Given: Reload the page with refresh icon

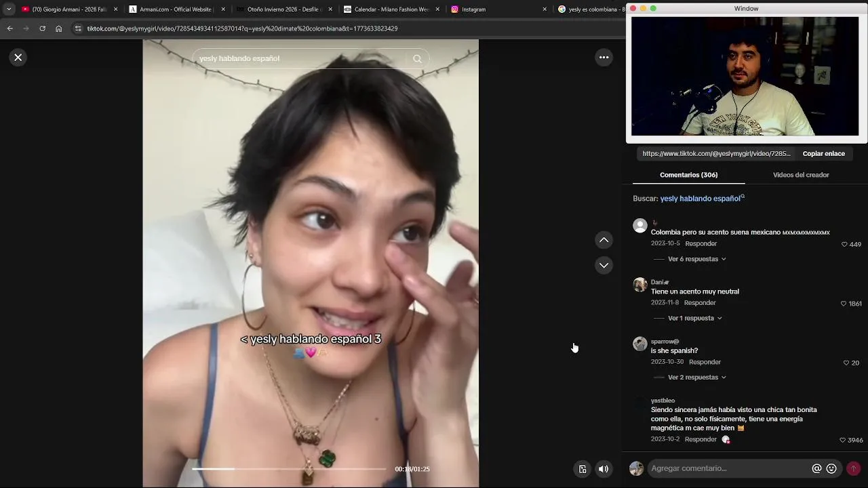Looking at the screenshot, I should click(x=42, y=28).
